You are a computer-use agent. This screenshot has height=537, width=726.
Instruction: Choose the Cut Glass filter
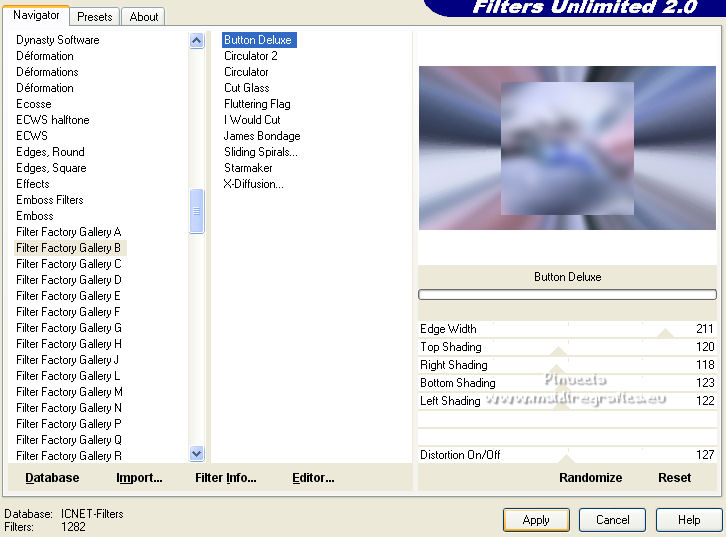point(247,88)
